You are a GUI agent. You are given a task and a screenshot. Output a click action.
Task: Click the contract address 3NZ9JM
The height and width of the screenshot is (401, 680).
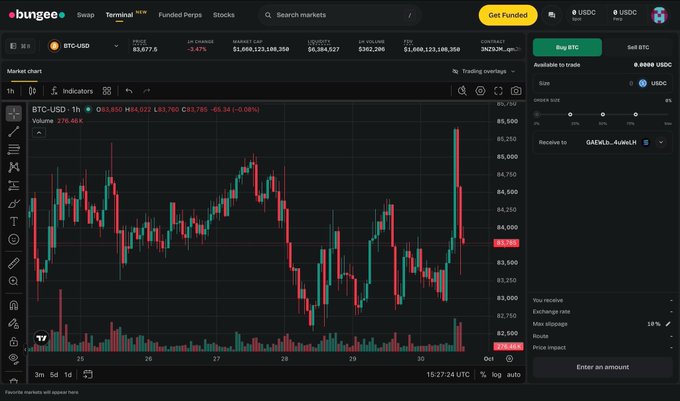click(500, 49)
